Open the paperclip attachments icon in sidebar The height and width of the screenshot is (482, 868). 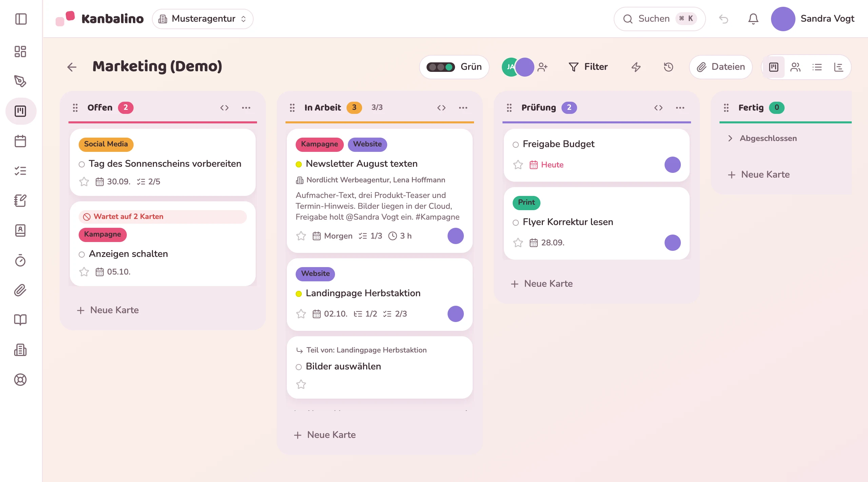(x=20, y=290)
